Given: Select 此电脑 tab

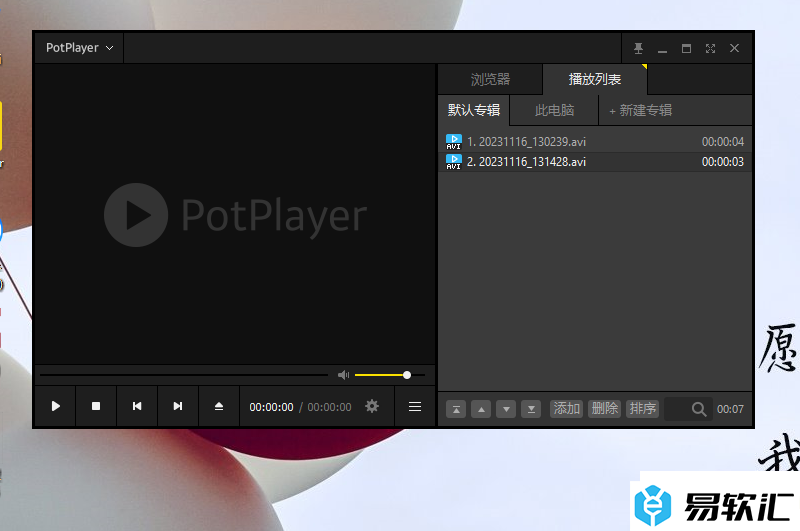Looking at the screenshot, I should [554, 110].
